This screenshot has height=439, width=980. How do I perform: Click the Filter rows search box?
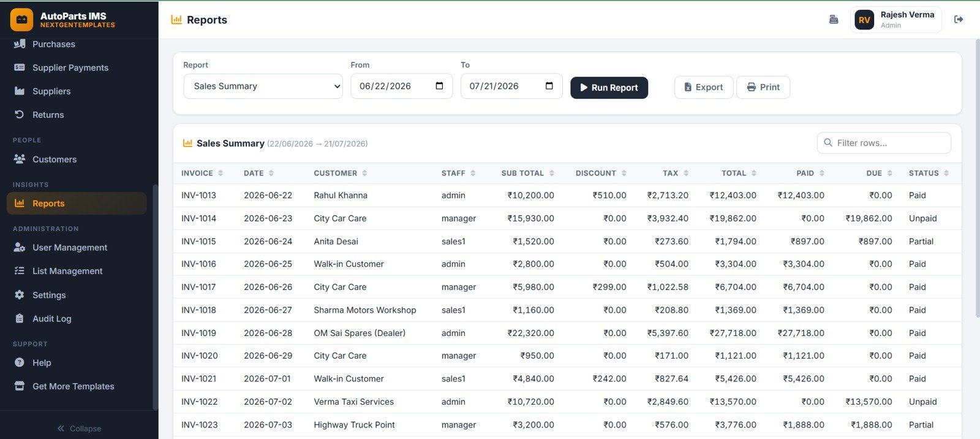(x=884, y=143)
